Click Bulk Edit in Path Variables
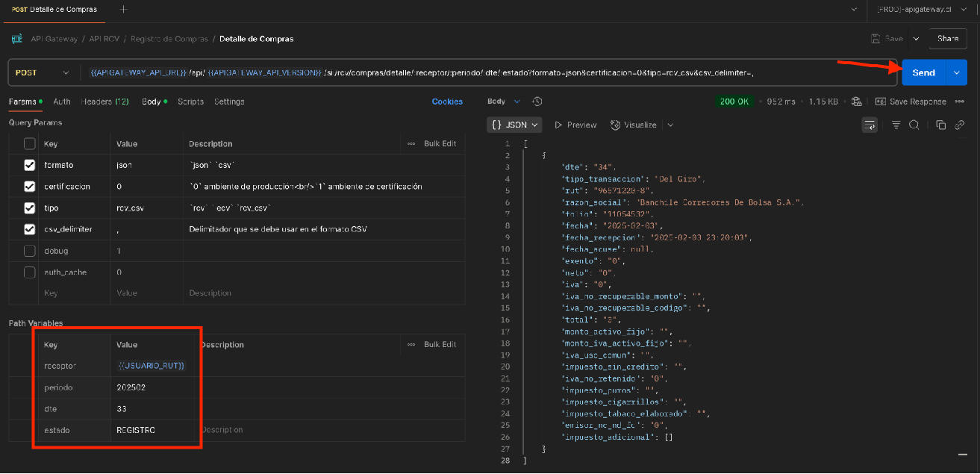This screenshot has height=474, width=980. pyautogui.click(x=440, y=344)
